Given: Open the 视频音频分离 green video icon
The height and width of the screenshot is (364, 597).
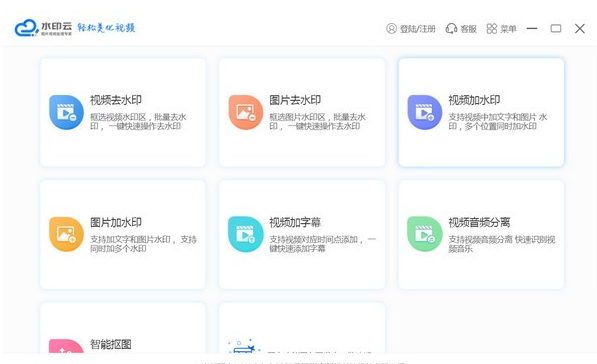Looking at the screenshot, I should pos(425,234).
